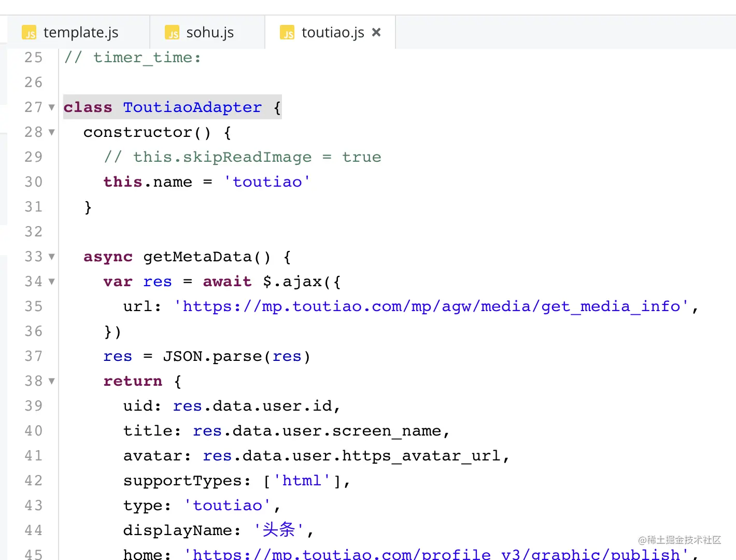Click 'screen_name' on line 40

(x=387, y=431)
